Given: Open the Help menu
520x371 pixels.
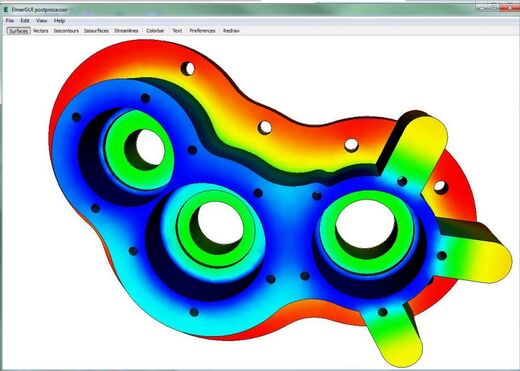Looking at the screenshot, I should tap(59, 21).
